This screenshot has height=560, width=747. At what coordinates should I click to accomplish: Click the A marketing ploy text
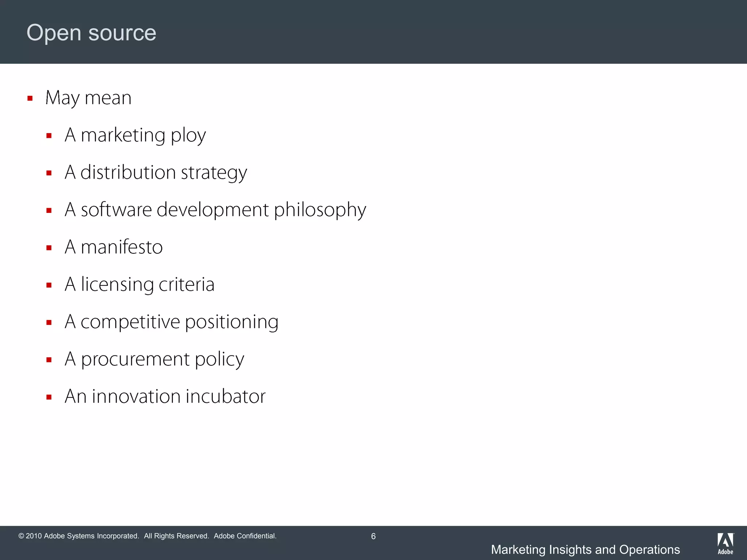(135, 135)
